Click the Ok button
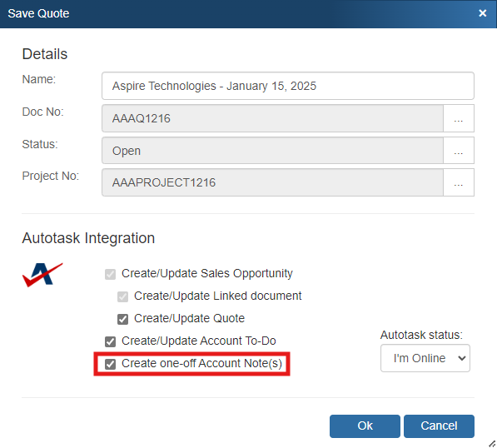497x448 pixels. point(365,426)
